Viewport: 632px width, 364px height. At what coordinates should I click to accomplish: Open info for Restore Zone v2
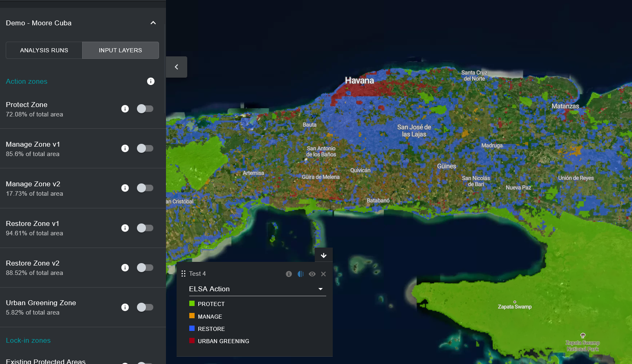click(x=125, y=268)
